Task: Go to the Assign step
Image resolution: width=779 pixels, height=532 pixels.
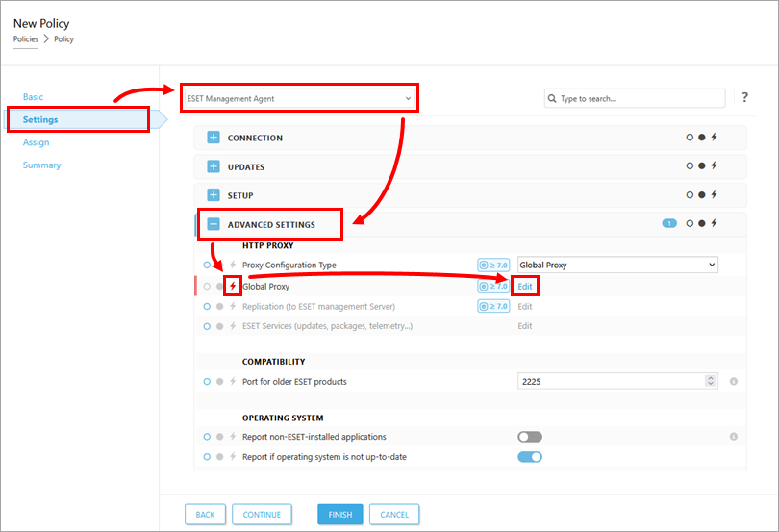Action: tap(37, 142)
